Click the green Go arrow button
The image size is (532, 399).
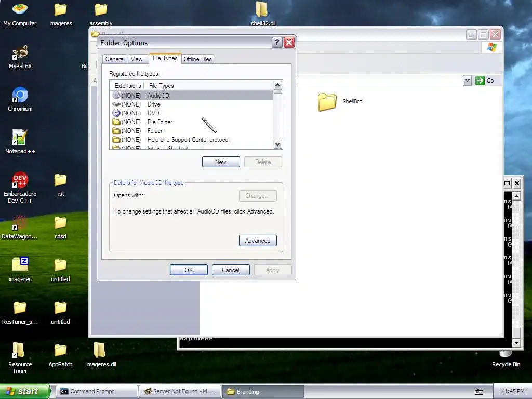click(x=480, y=81)
